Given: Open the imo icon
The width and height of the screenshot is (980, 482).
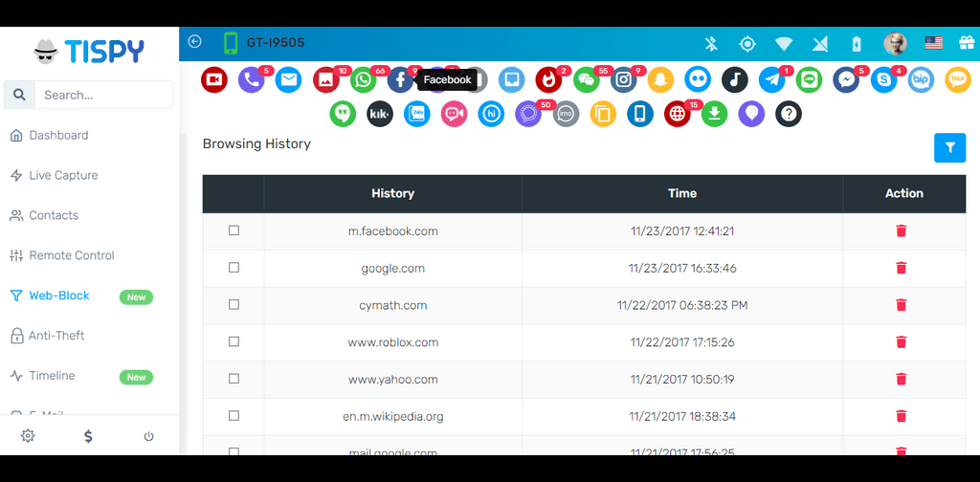Looking at the screenshot, I should pos(566,114).
